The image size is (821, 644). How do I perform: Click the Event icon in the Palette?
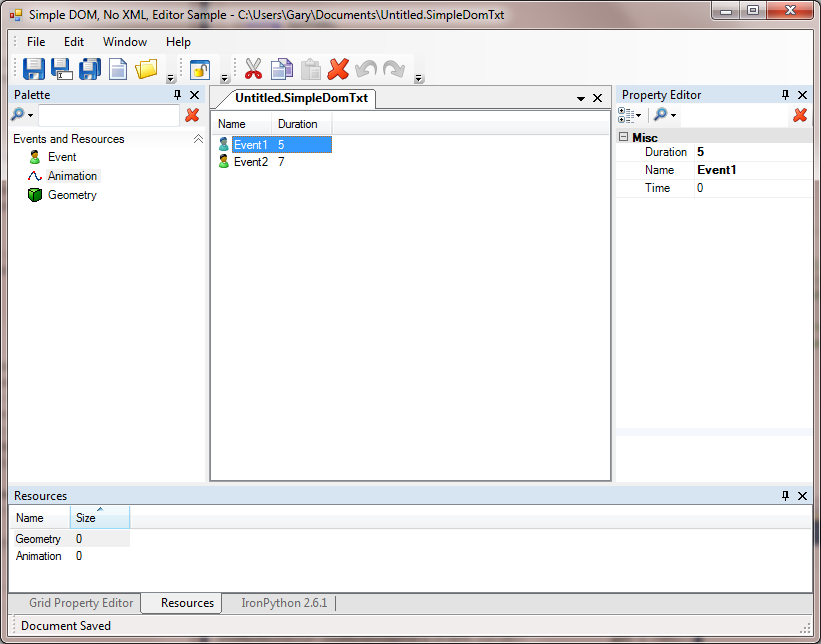[x=35, y=157]
